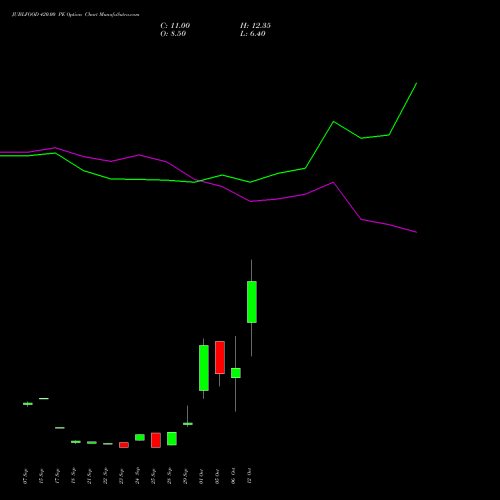Select the red candle for 25 Sep
The height and width of the screenshot is (500, 500).
(x=156, y=440)
